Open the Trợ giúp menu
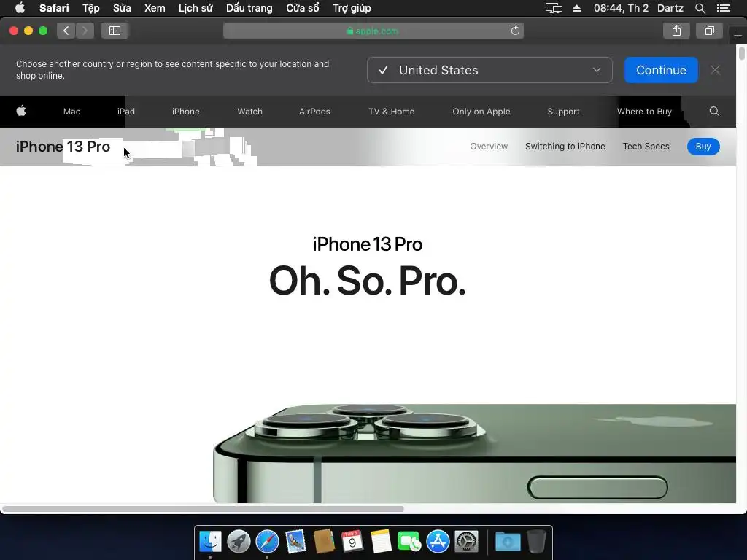The height and width of the screenshot is (560, 747). [352, 8]
